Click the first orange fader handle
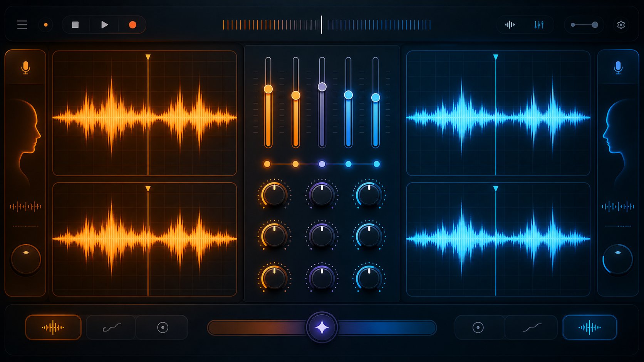The height and width of the screenshot is (362, 644). 268,89
